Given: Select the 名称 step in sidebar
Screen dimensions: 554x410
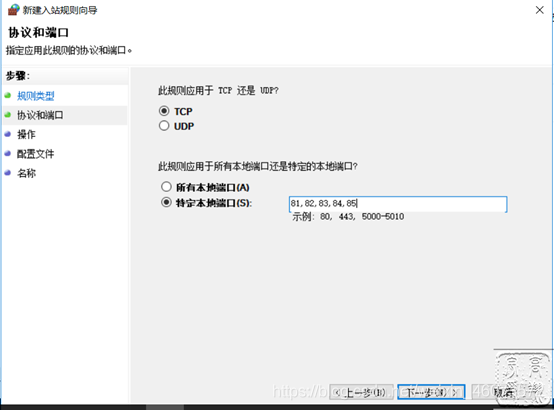Looking at the screenshot, I should tap(26, 173).
